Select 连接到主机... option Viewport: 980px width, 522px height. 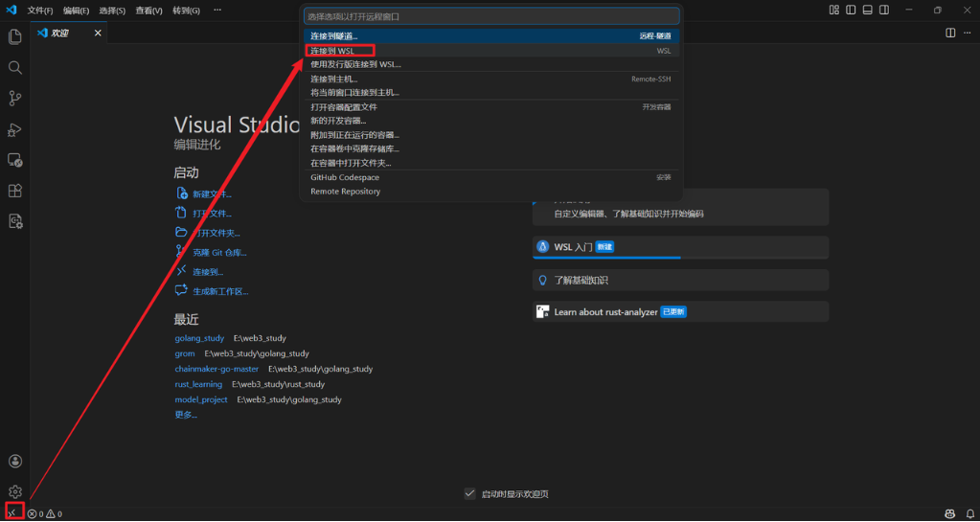(x=491, y=79)
